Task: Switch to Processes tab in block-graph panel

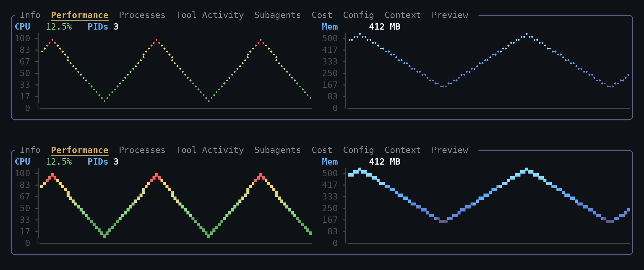Action: [142, 150]
